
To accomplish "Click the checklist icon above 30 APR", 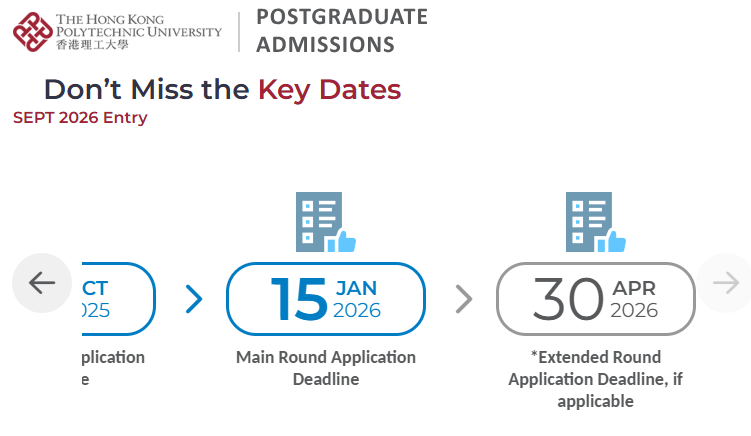I will [595, 222].
